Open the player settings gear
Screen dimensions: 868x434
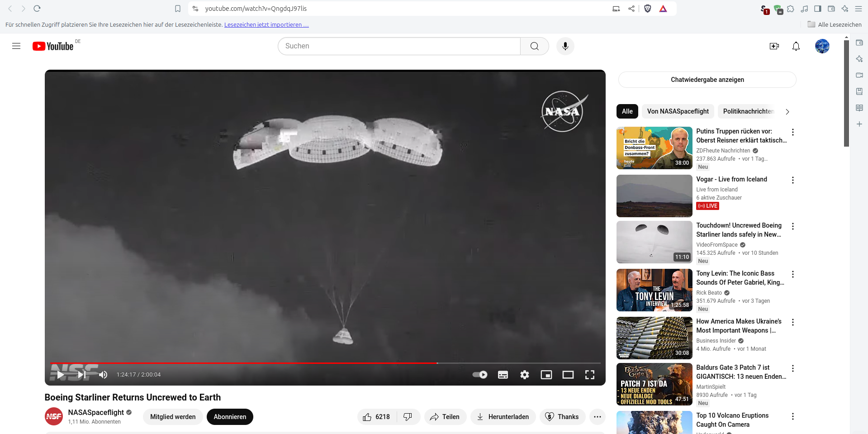(525, 375)
